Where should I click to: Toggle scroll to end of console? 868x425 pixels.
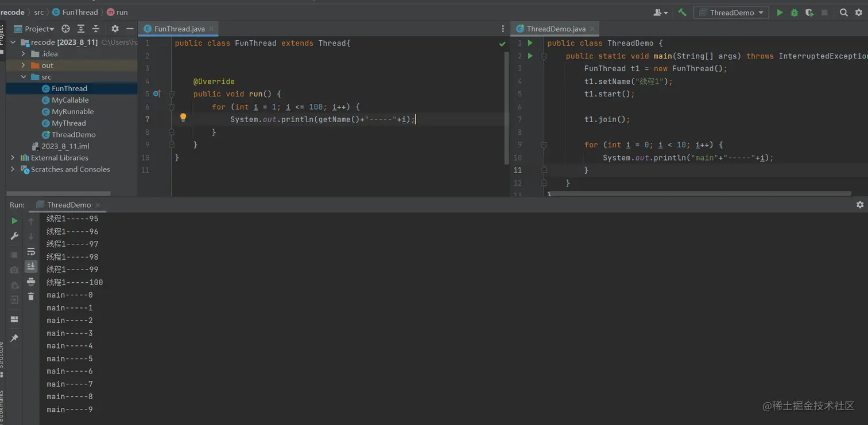[31, 266]
